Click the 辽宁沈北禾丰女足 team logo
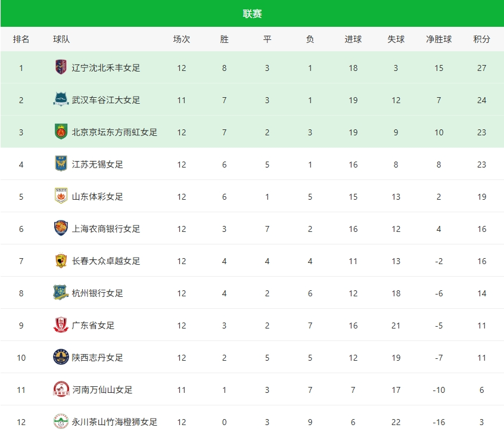The image size is (504, 437). (61, 67)
